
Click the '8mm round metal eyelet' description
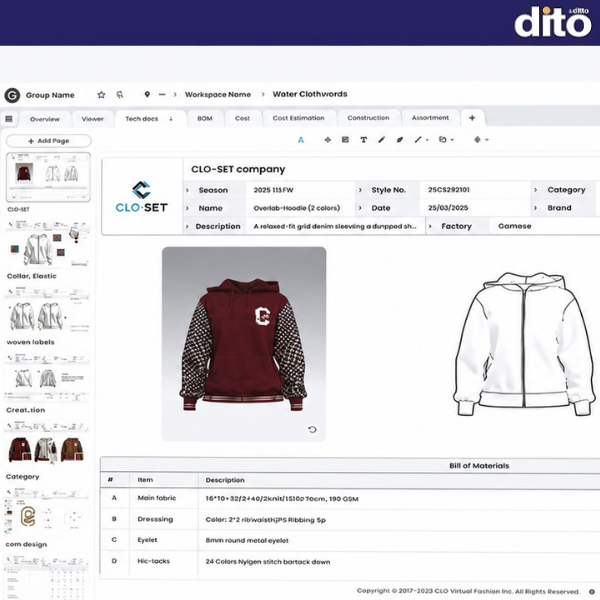247,540
